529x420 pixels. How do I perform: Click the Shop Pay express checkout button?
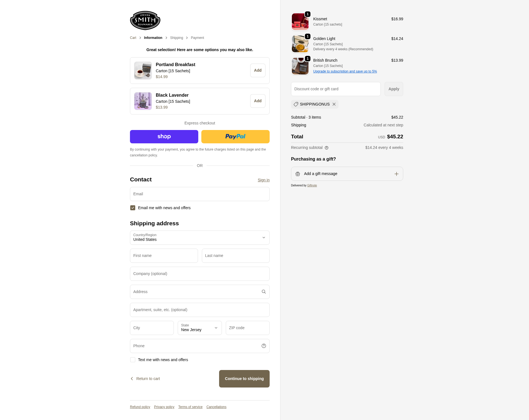tap(164, 137)
